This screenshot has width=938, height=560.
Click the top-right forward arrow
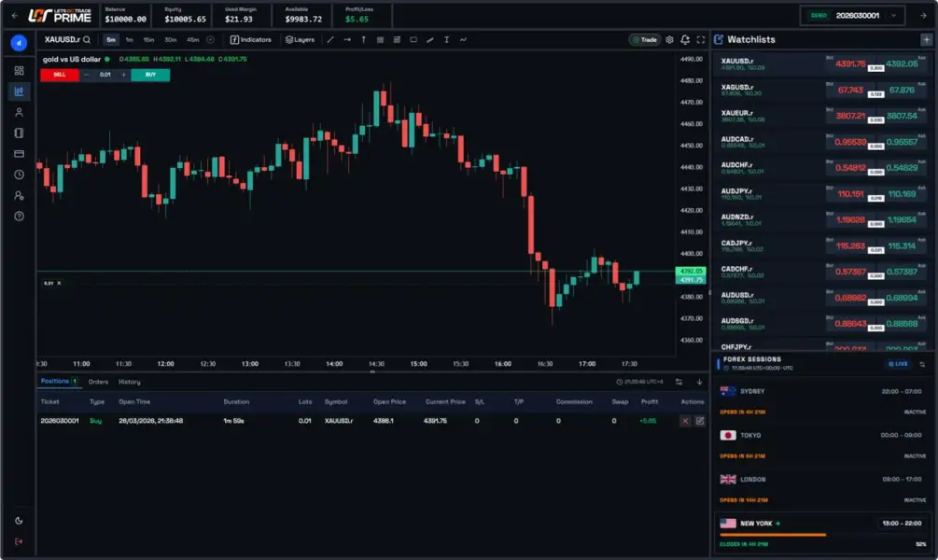point(923,16)
